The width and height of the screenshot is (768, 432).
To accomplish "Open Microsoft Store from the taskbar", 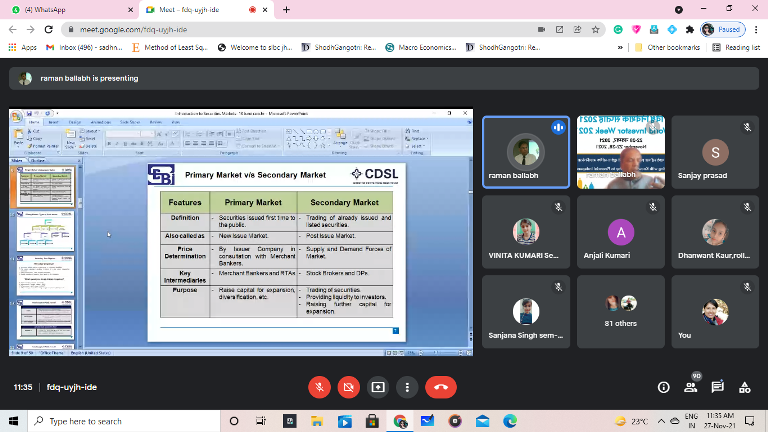I will (x=372, y=421).
